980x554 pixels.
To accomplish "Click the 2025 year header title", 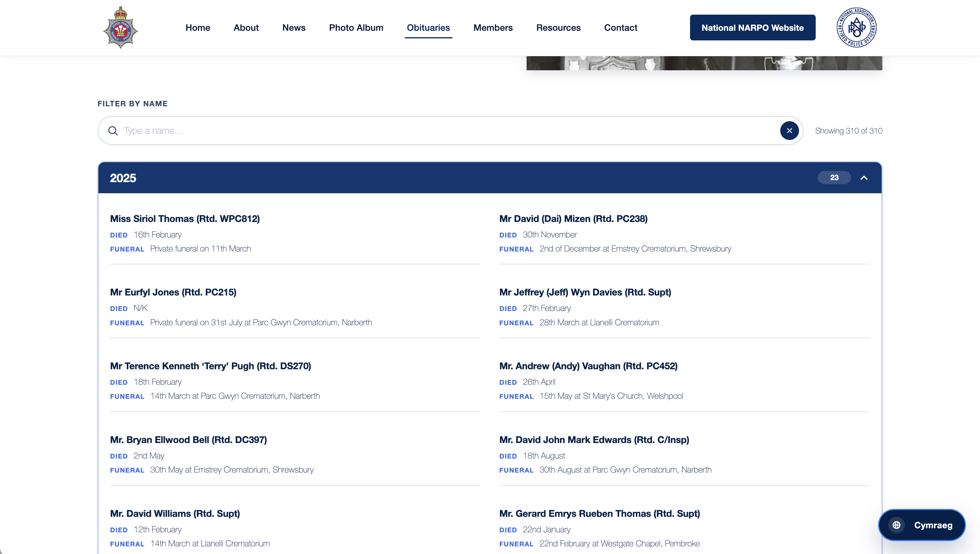I will click(x=123, y=178).
